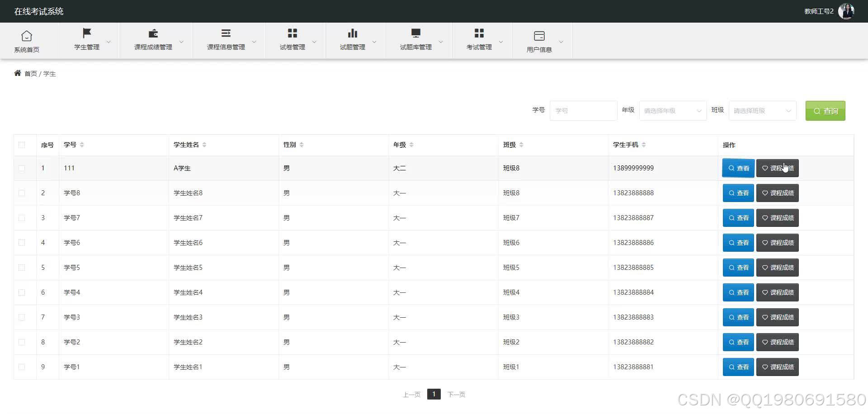Open the 试题管理 menu label
Screen dimensions: 868x414
coord(353,47)
